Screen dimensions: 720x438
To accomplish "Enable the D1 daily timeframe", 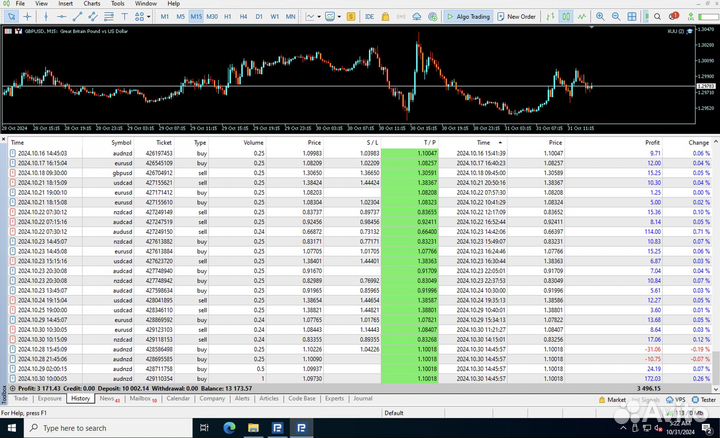I will (259, 17).
